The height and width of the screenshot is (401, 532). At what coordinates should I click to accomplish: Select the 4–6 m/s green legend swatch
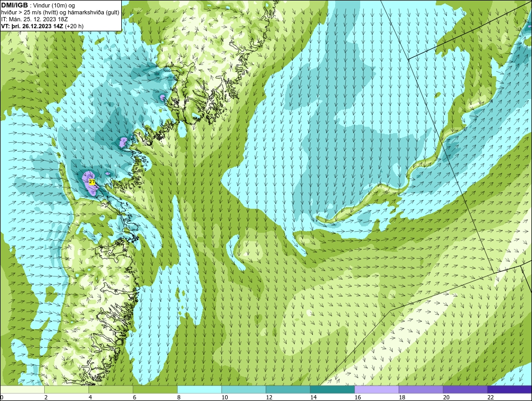coord(111,389)
